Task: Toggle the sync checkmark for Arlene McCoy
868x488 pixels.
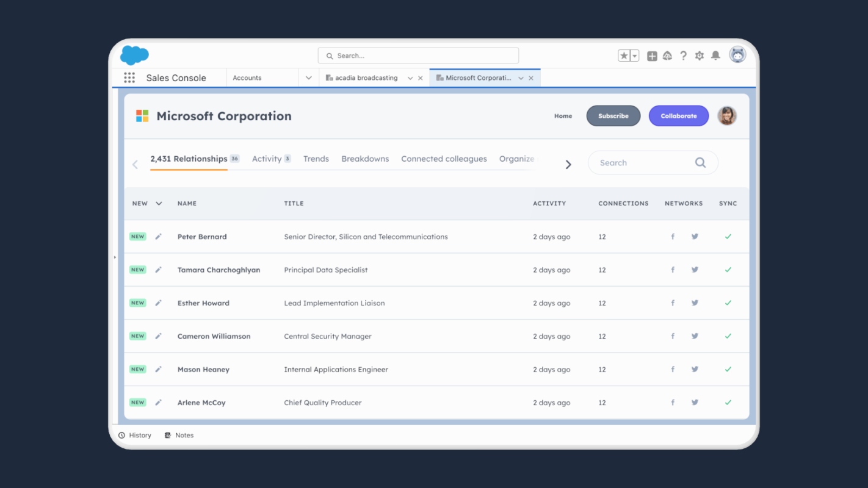Action: [x=728, y=403]
